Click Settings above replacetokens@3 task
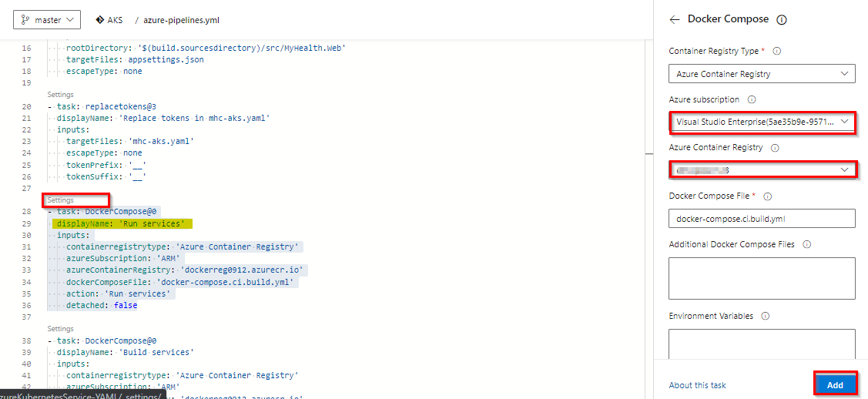Image resolution: width=868 pixels, height=399 pixels. click(60, 96)
